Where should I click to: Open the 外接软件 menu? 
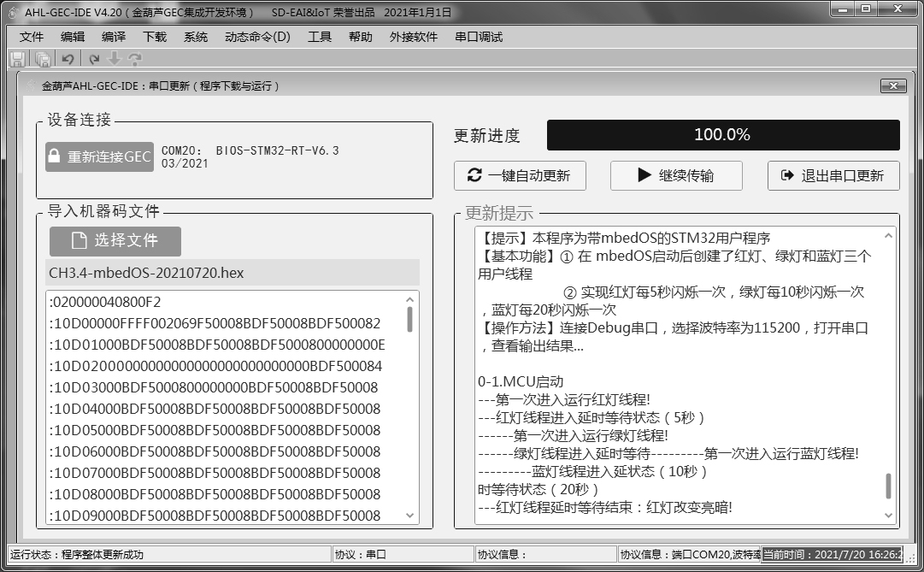click(x=414, y=37)
